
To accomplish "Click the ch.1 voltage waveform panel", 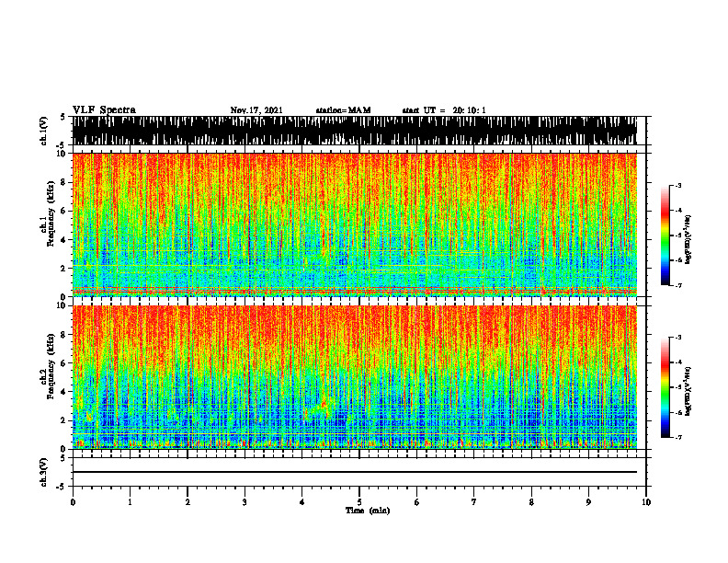I will (x=354, y=131).
